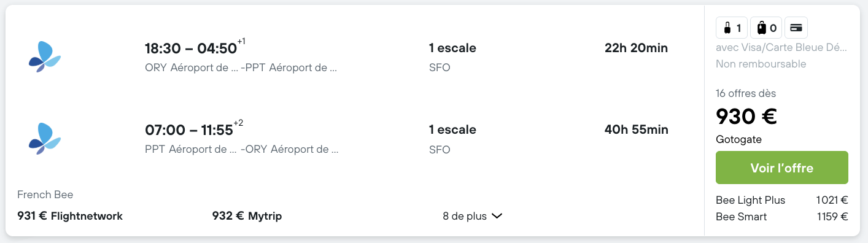Choose the Bee Light Plus fare 1021 €

[782, 200]
